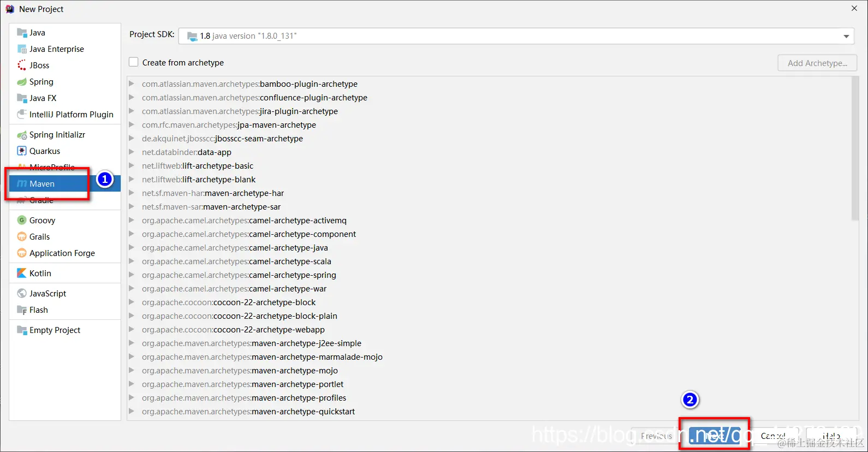Select maven-archetype-profiles row
Image resolution: width=868 pixels, height=452 pixels.
(x=489, y=398)
